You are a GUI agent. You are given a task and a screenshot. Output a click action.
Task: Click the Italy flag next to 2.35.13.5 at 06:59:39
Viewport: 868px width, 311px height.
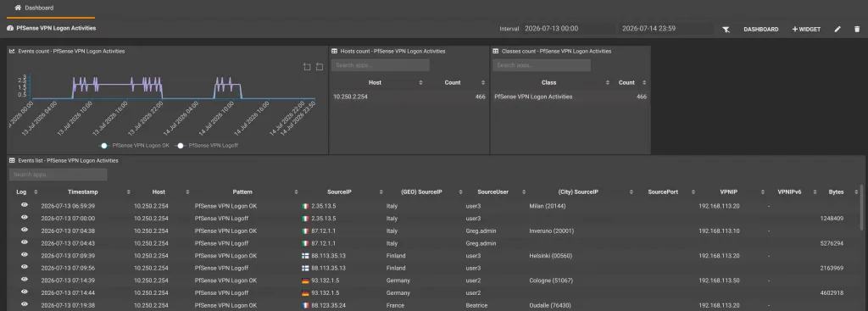tap(304, 206)
